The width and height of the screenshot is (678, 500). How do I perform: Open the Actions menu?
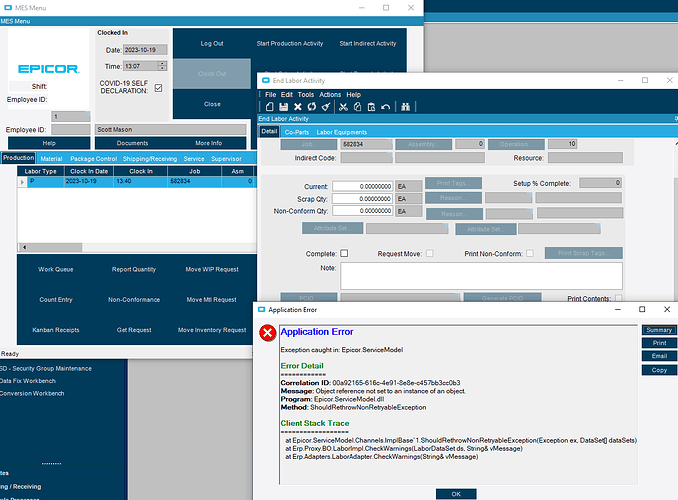[330, 95]
